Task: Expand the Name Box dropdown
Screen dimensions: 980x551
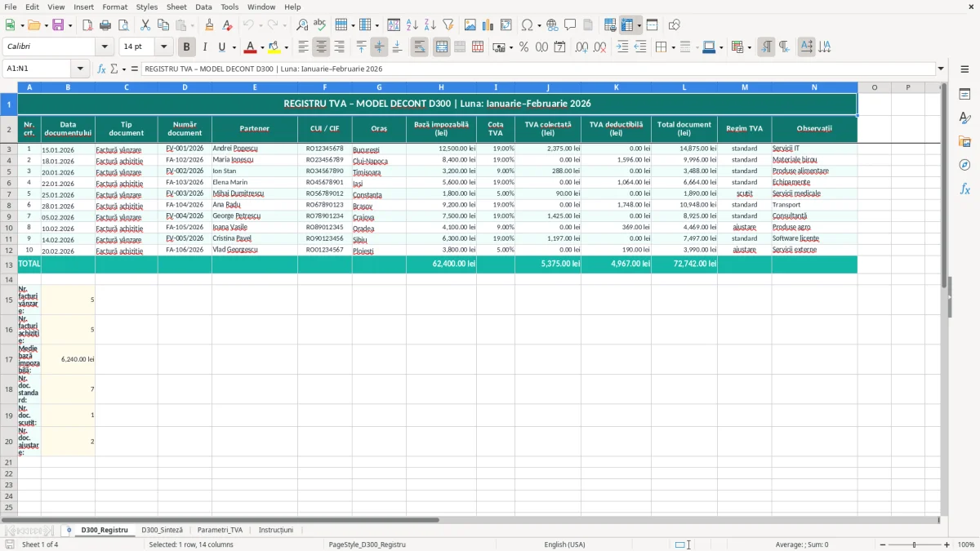Action: click(80, 69)
